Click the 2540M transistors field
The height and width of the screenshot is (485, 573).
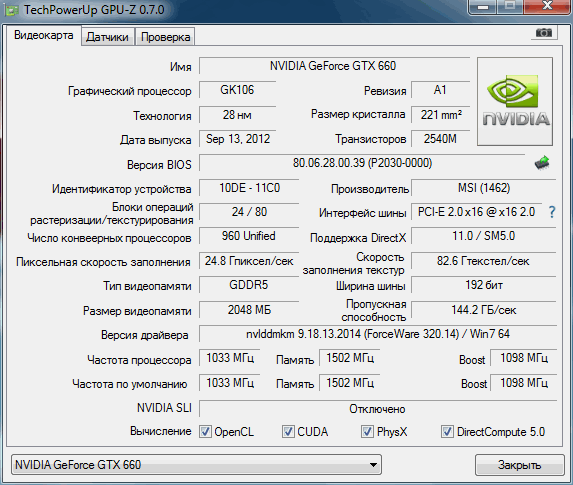click(x=440, y=139)
